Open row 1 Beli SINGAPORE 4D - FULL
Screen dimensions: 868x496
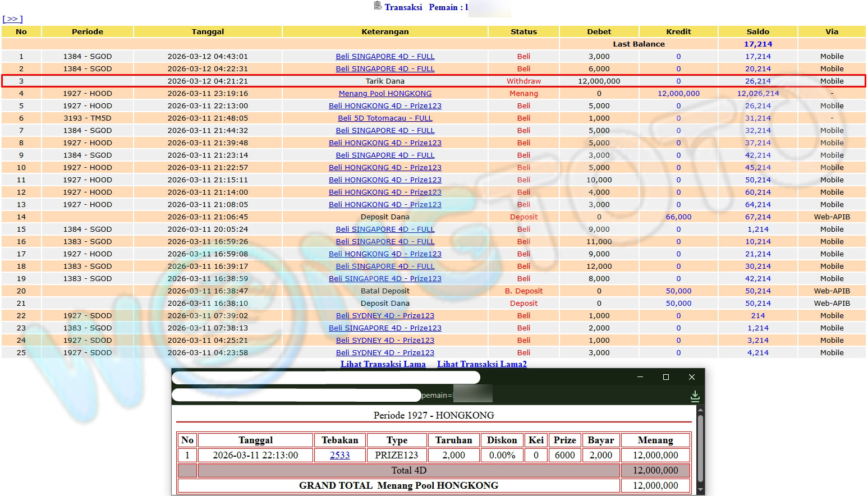click(385, 57)
